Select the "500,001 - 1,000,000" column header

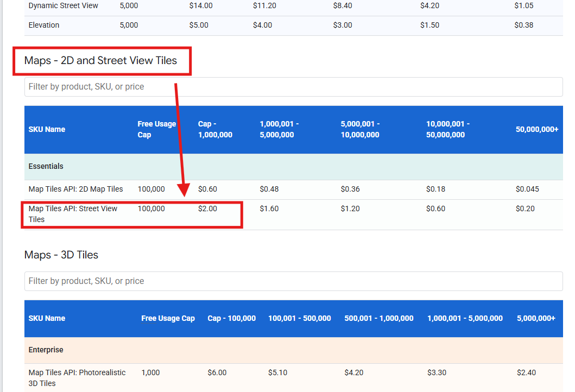pos(379,318)
